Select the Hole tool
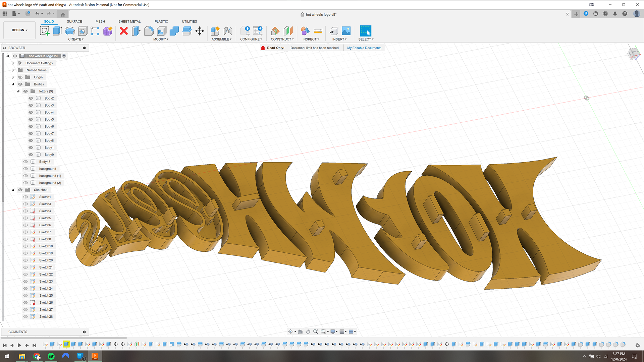Image resolution: width=644 pixels, height=362 pixels. click(83, 31)
